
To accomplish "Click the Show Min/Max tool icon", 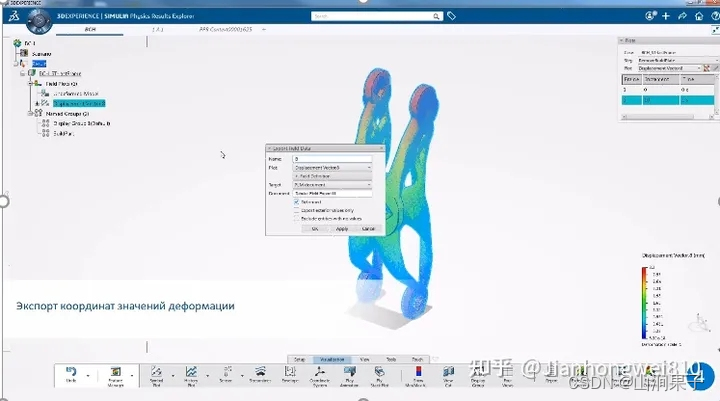I will [x=418, y=376].
